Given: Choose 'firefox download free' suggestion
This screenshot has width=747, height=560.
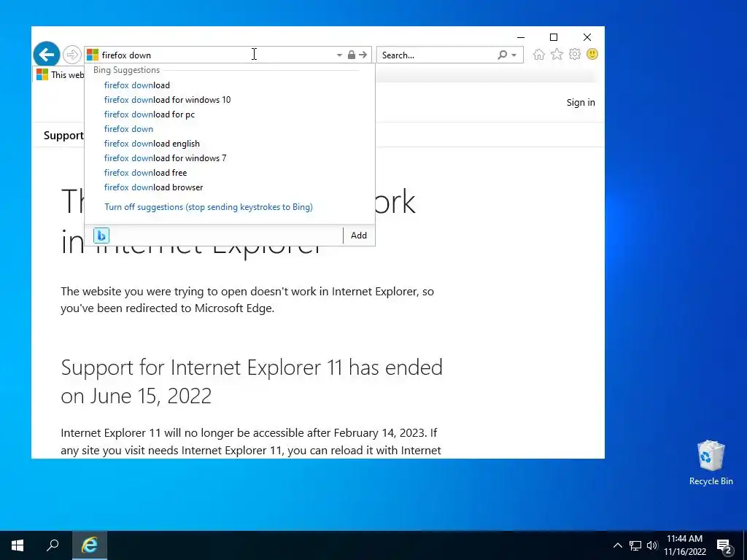Looking at the screenshot, I should 145,173.
